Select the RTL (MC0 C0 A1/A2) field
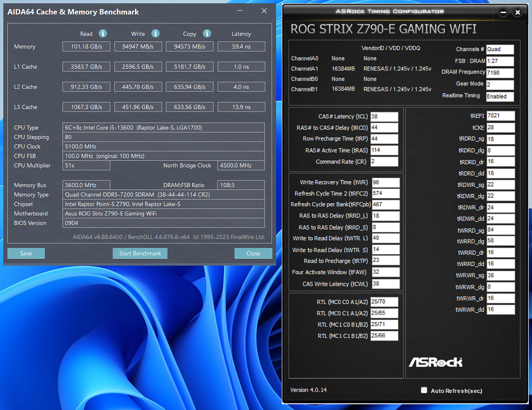This screenshot has height=410, width=532. tap(384, 302)
